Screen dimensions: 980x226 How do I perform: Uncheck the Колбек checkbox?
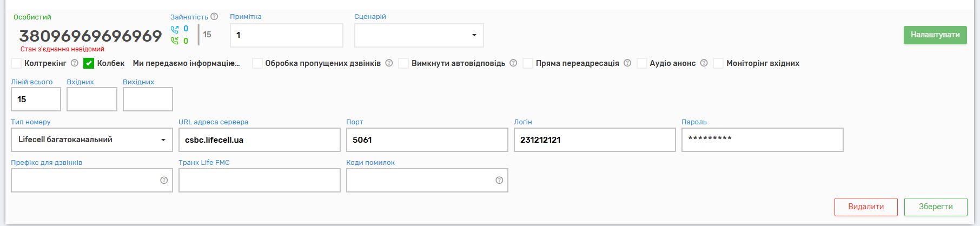coord(89,64)
